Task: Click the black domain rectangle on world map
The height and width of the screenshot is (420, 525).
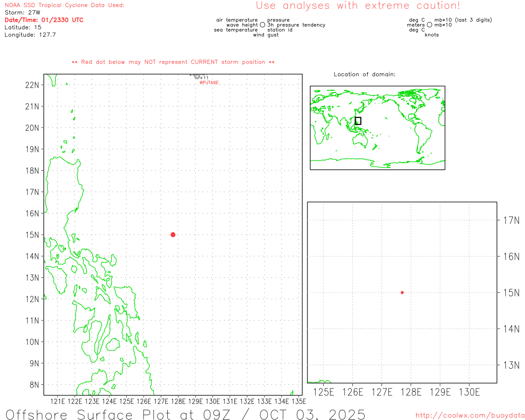Action: (x=358, y=121)
